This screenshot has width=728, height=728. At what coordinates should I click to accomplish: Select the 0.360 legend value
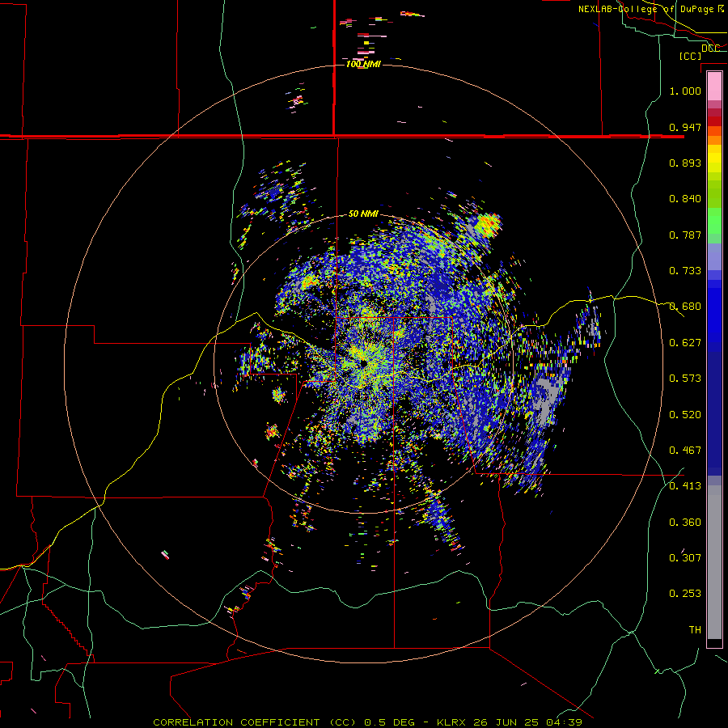(x=685, y=523)
